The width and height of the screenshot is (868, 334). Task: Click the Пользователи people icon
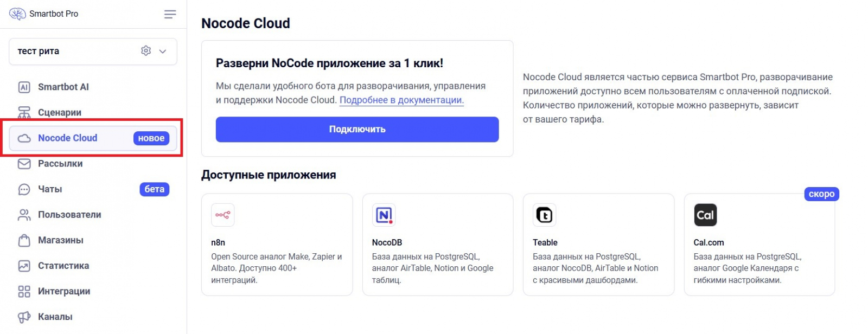coord(24,215)
